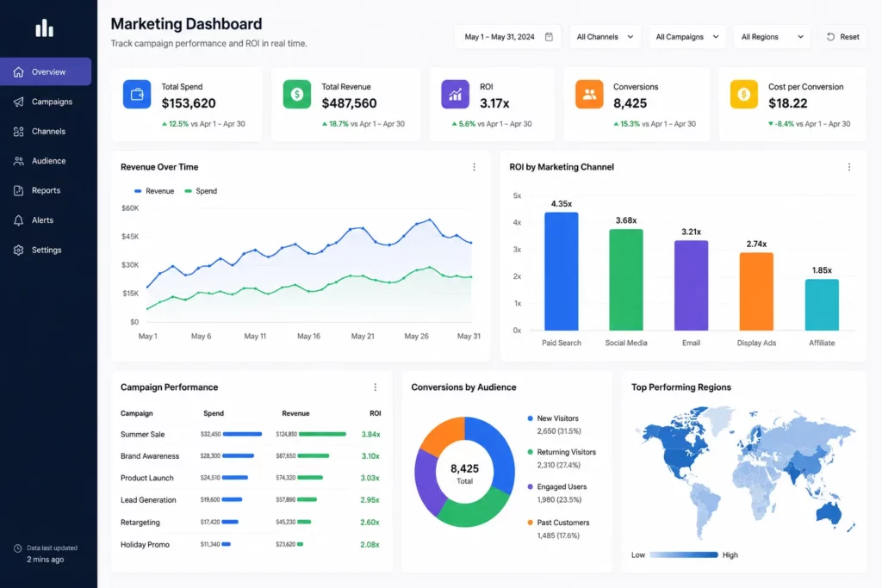Click the Brand Awareness campaign name
This screenshot has height=588, width=882.
(x=150, y=456)
